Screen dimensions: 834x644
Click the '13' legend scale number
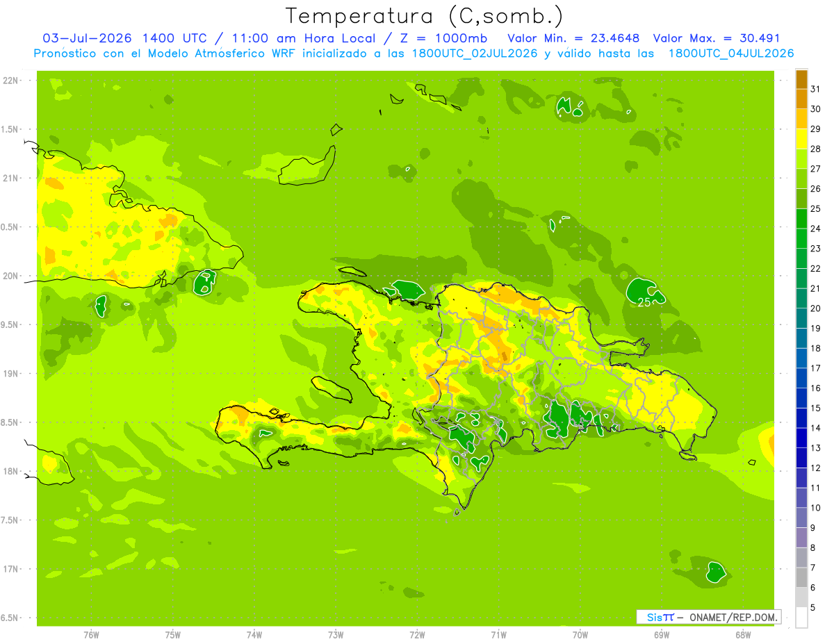[816, 448]
